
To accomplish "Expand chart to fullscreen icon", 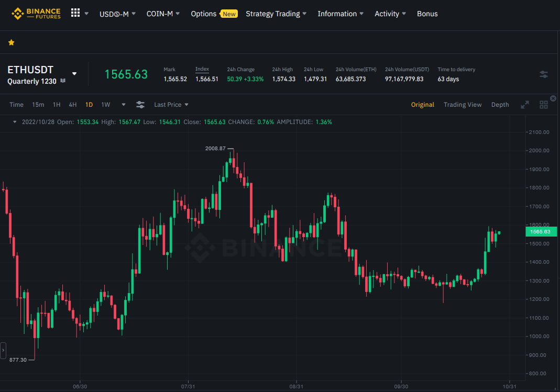I will [525, 105].
